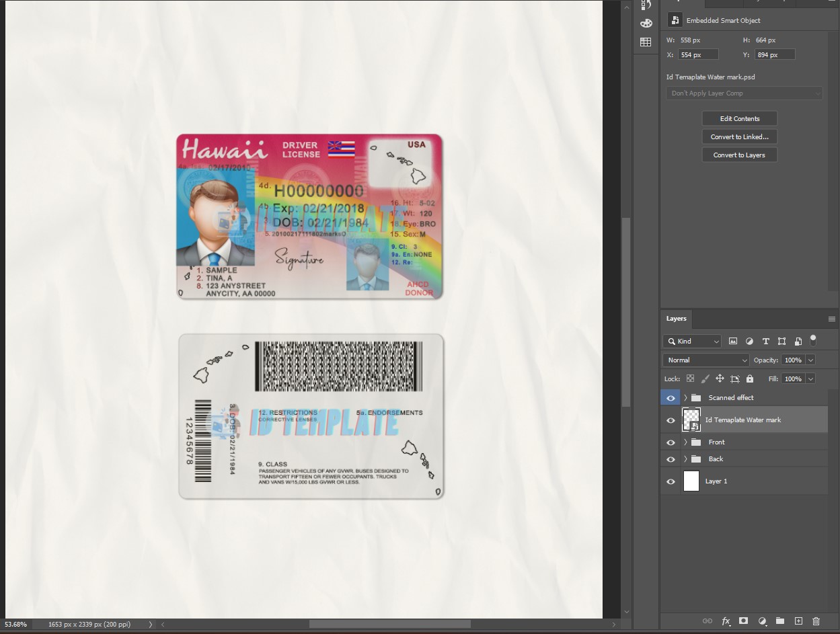Click the Id Temaplate Water mark.psd filename

711,77
